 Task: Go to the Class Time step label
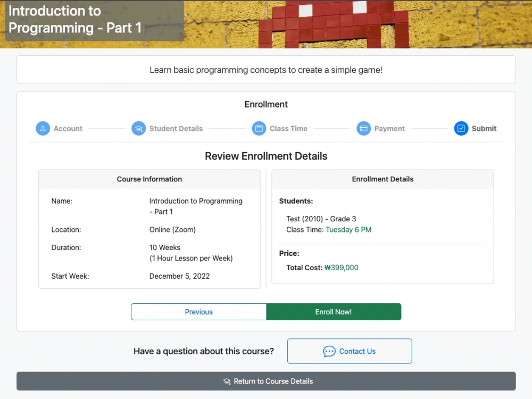tap(288, 129)
